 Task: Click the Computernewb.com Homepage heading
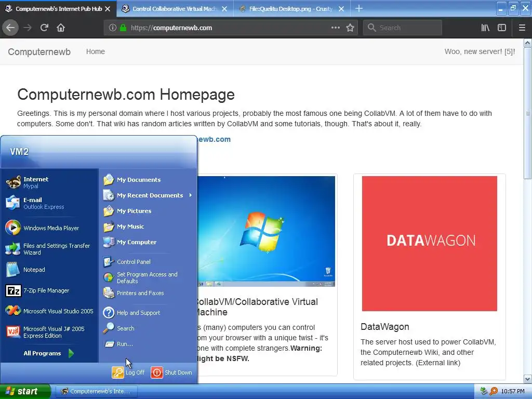(x=126, y=95)
